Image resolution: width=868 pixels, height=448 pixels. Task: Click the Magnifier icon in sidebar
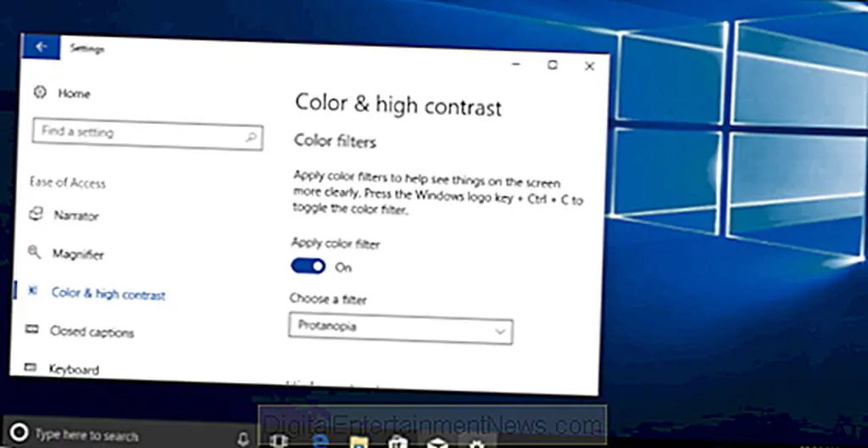pos(35,253)
